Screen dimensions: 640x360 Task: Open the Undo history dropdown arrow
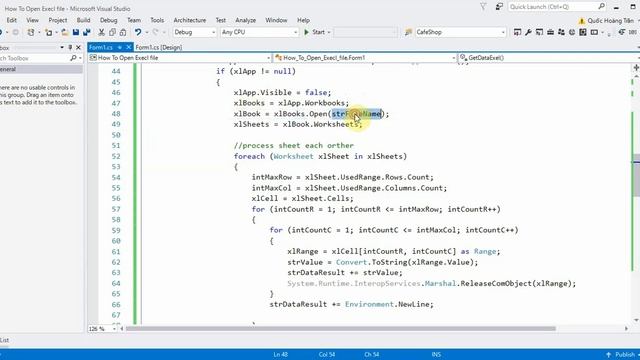tap(147, 32)
